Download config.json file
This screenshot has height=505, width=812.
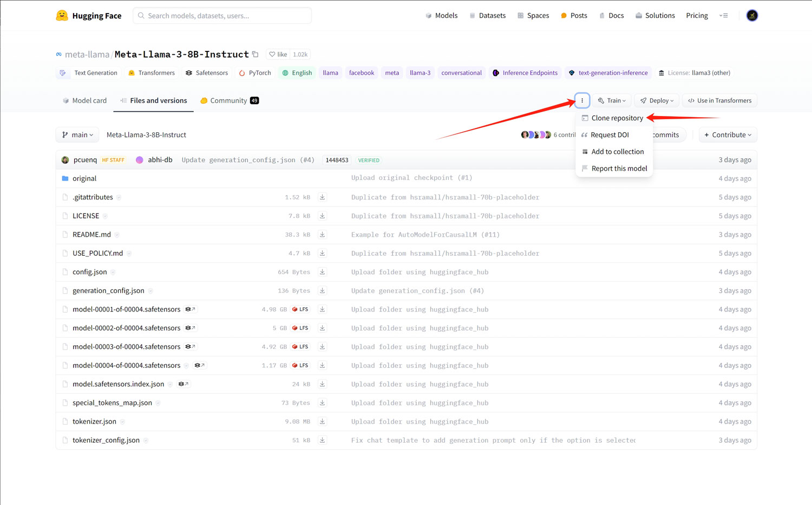322,272
